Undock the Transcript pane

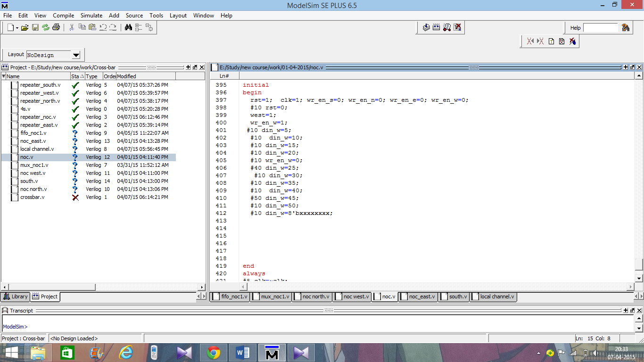(x=633, y=311)
